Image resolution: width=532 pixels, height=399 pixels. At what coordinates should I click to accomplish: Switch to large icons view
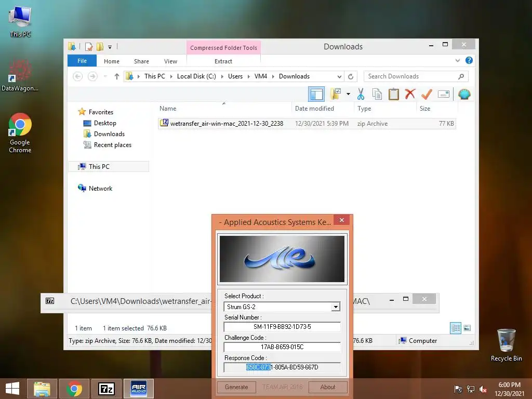467,328
